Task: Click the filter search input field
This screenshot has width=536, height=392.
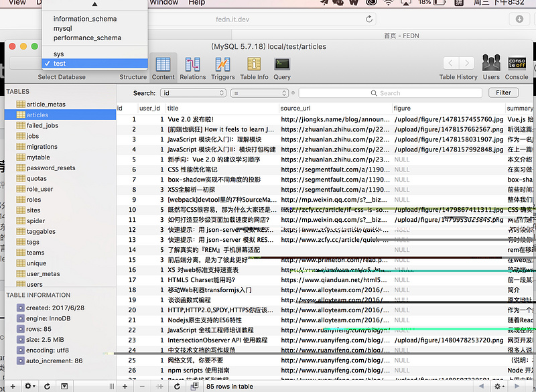Action: [390, 93]
